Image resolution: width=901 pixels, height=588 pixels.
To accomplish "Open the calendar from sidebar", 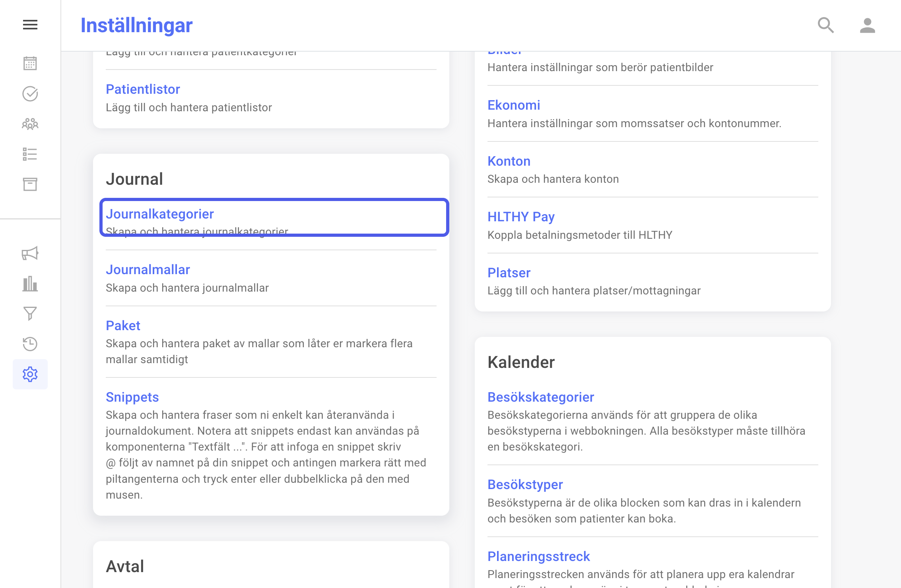I will 30,63.
